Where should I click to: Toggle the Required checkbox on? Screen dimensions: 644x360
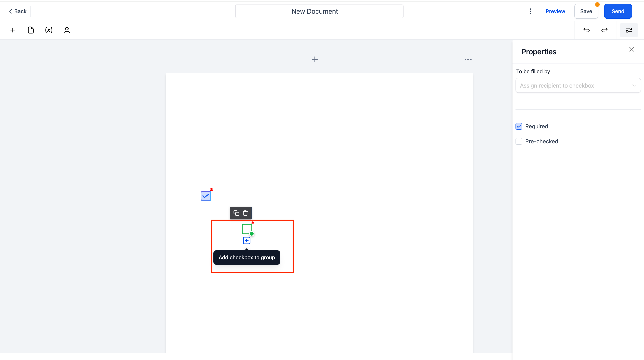[519, 126]
